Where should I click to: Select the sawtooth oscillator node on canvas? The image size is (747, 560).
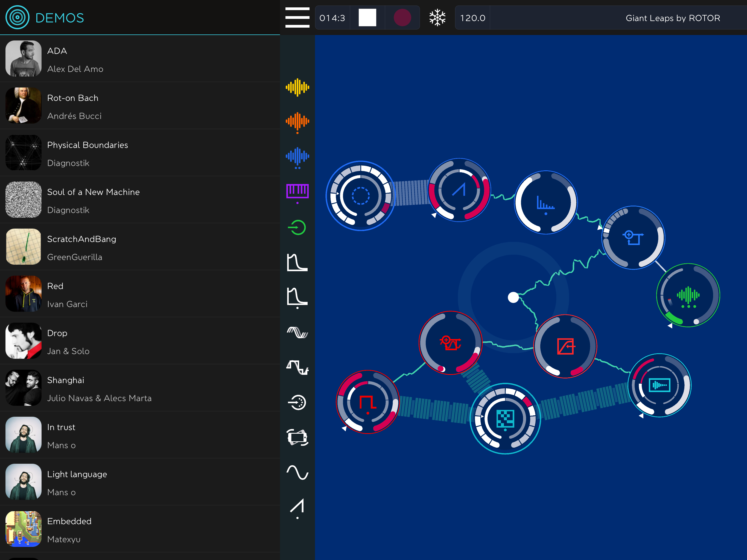pos(459,190)
